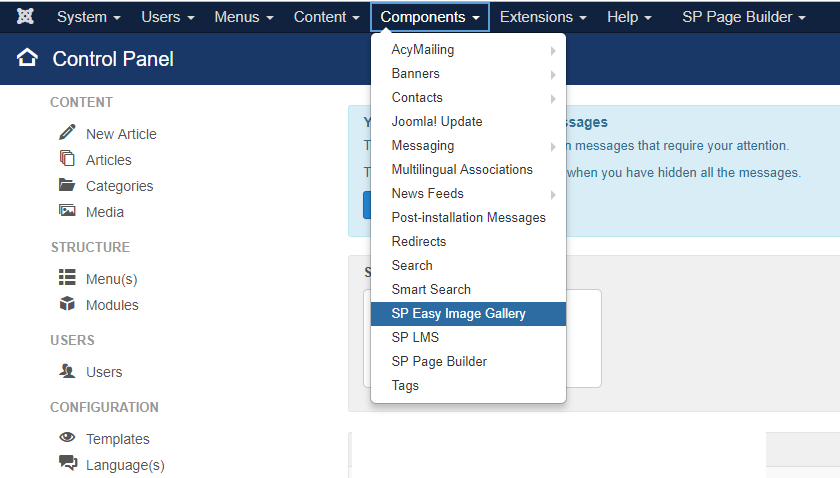Click the Joomla logo icon
This screenshot has height=478, width=840.
coord(26,17)
